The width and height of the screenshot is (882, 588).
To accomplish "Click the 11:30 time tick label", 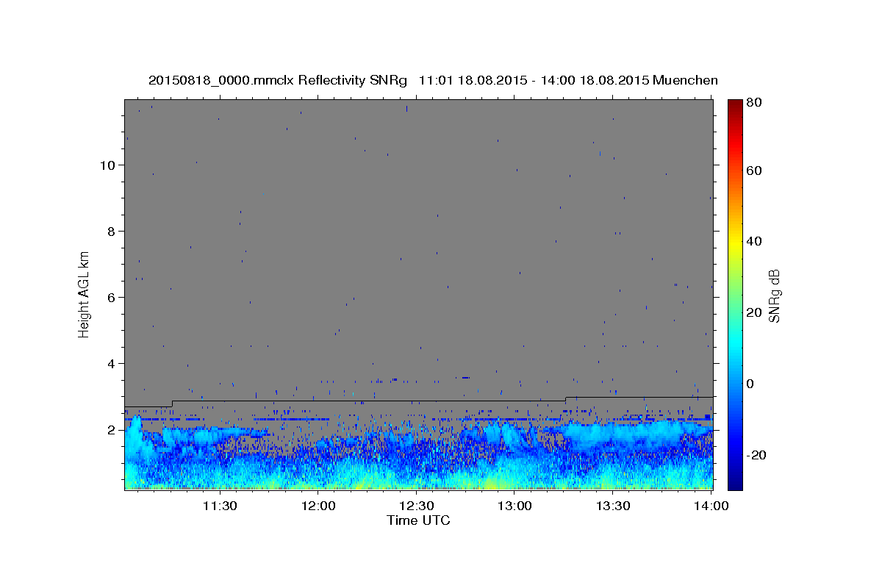I will pos(218,506).
